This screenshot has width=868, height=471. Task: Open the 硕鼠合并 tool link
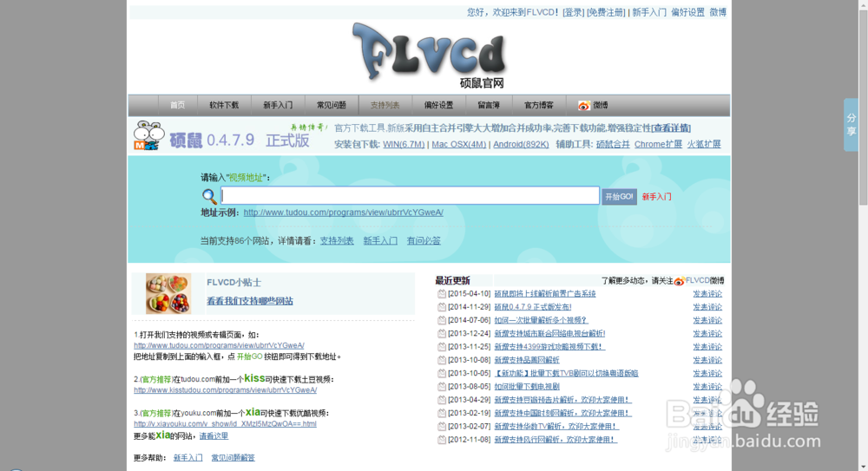[613, 145]
